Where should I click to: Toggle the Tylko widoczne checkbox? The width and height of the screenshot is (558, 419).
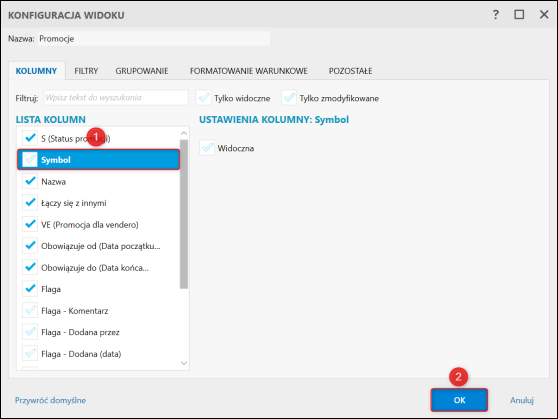click(204, 98)
